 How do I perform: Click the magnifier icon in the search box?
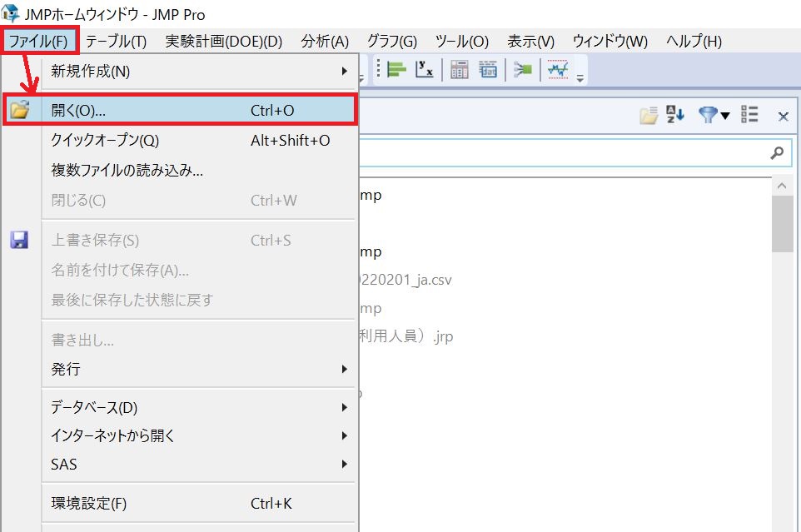[777, 152]
